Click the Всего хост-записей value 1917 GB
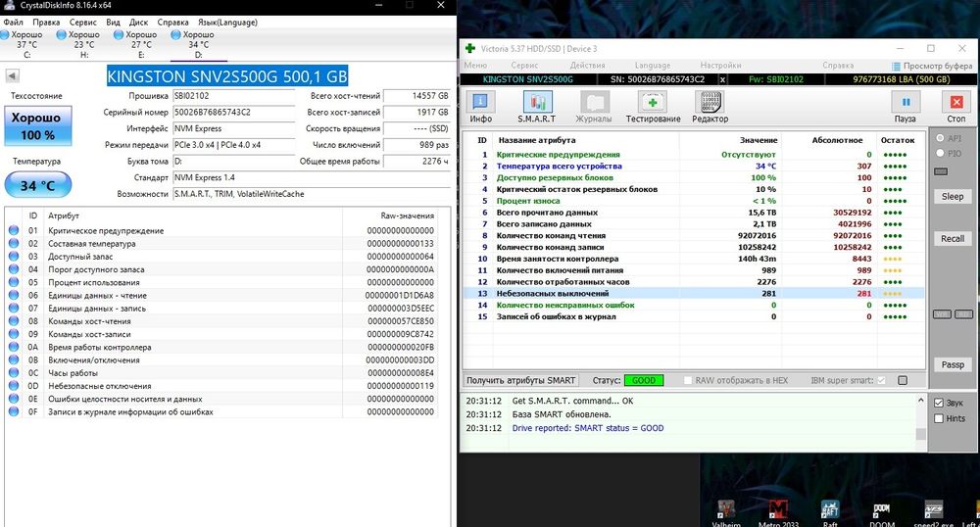Viewport: 980px width, 527px height. click(416, 113)
